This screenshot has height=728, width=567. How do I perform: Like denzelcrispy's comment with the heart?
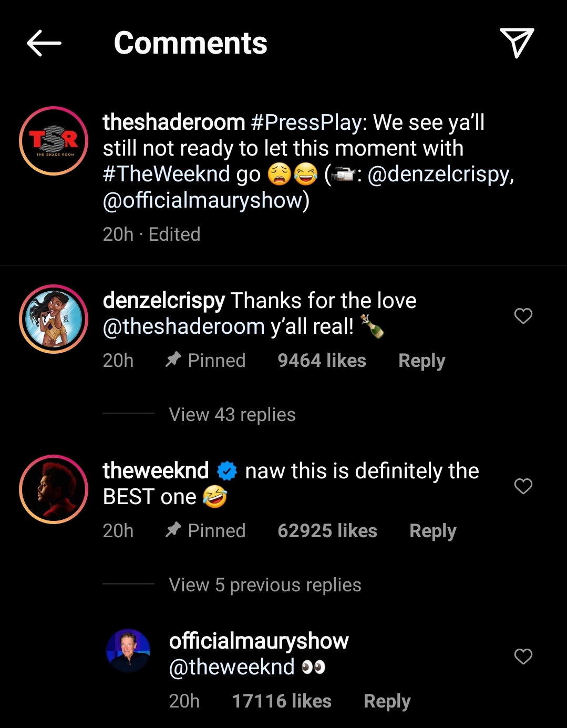523,316
